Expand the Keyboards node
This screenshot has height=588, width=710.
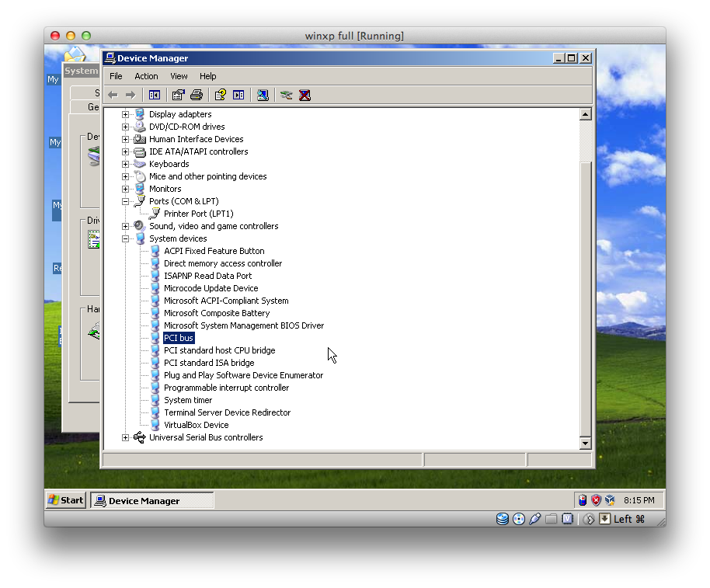click(x=125, y=164)
